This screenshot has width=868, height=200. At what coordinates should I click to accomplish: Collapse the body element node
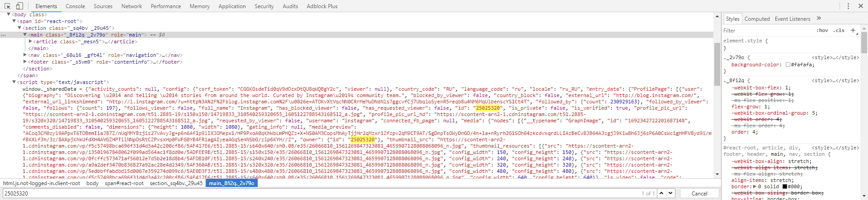coord(9,14)
